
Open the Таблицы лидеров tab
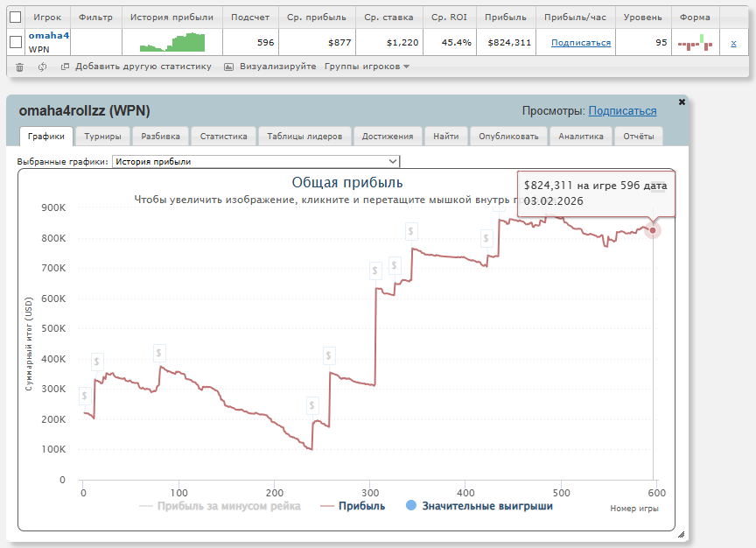pos(303,137)
